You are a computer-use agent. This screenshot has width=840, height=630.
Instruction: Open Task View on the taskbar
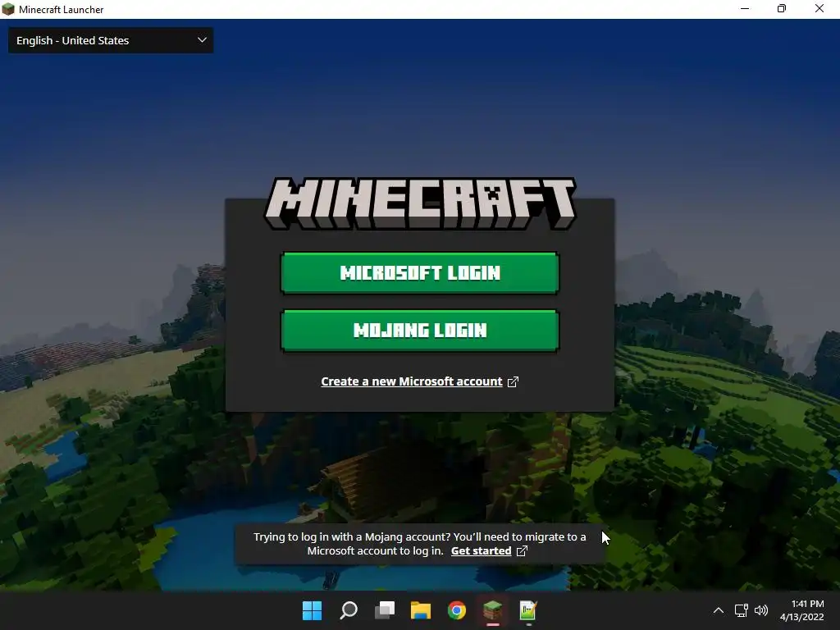pos(385,610)
